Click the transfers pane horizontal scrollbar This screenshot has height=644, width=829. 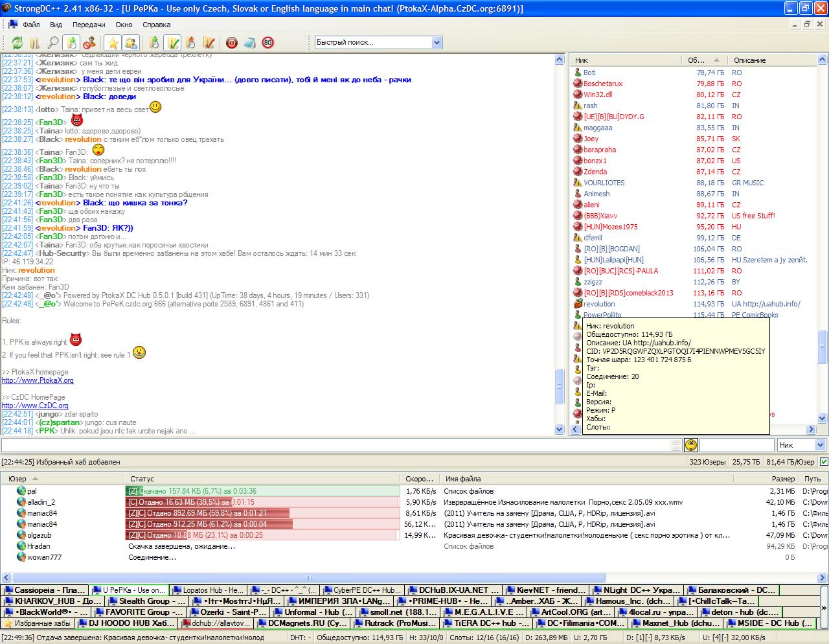(x=414, y=577)
